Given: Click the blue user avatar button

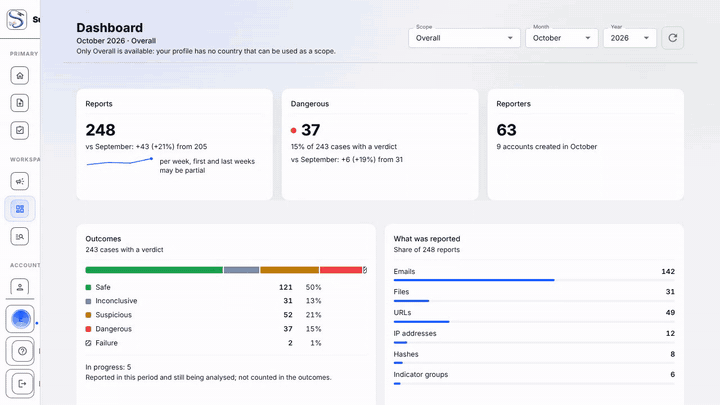Looking at the screenshot, I should pos(20,319).
